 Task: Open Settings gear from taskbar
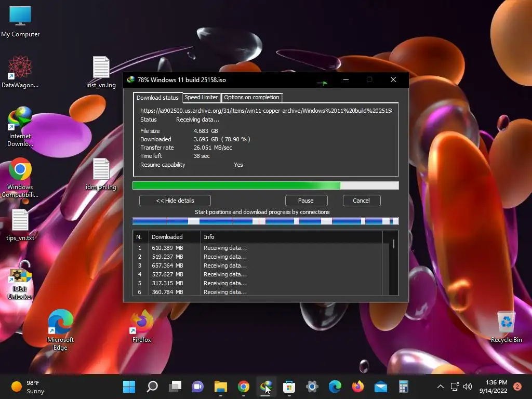pos(312,387)
